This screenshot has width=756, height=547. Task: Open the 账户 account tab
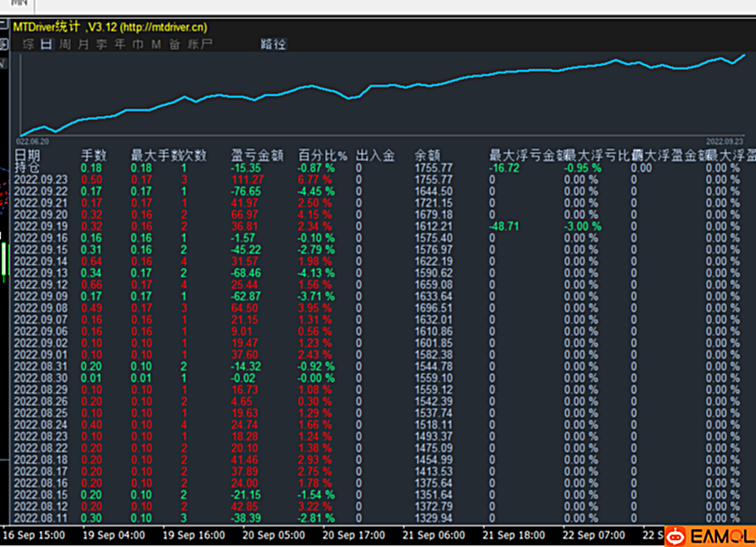pyautogui.click(x=200, y=44)
